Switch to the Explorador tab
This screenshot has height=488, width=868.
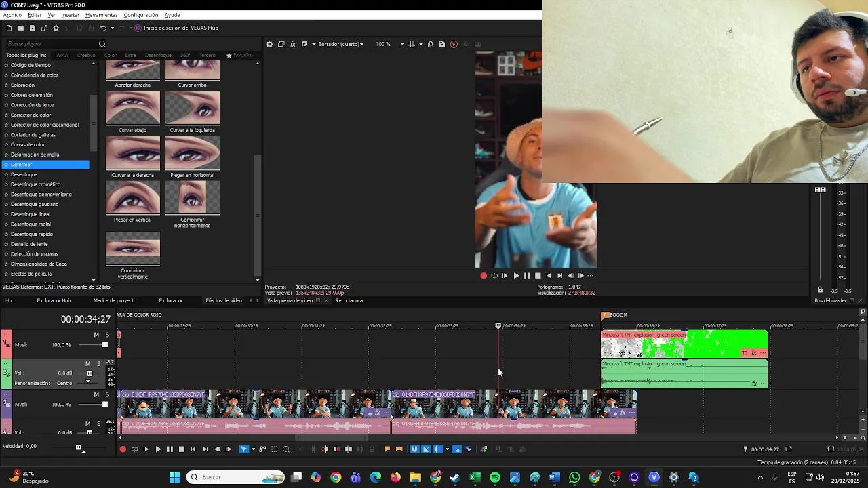(171, 300)
